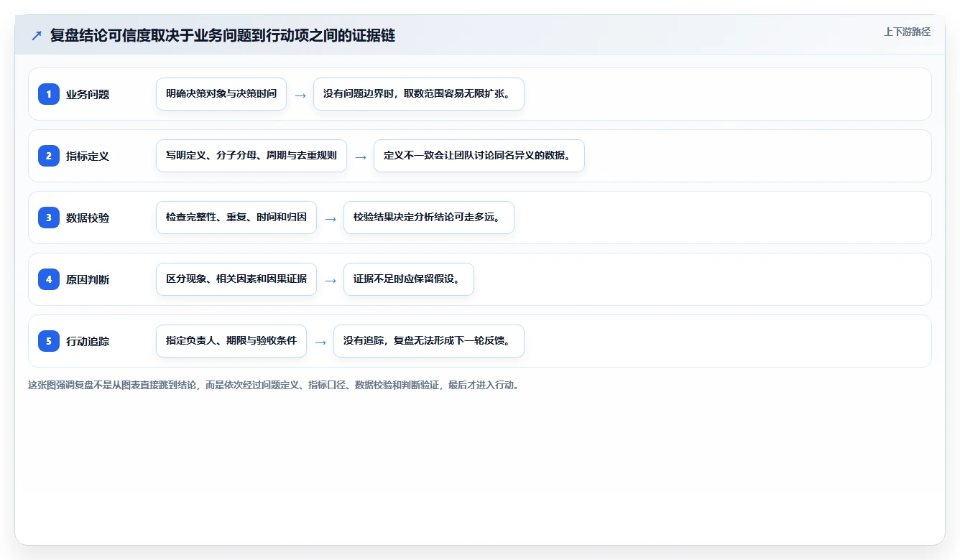Image resolution: width=960 pixels, height=560 pixels.
Task: Select step badge number 5
Action: (x=49, y=341)
